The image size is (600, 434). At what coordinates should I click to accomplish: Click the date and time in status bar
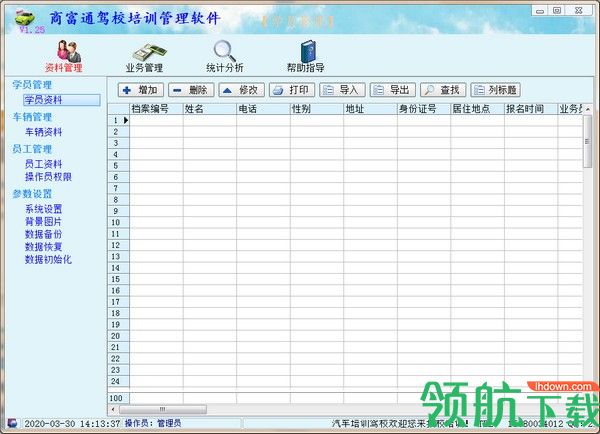(72, 424)
